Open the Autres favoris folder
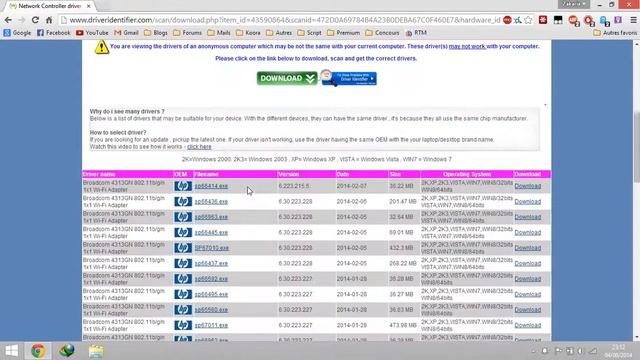The width and height of the screenshot is (640, 360). pos(615,33)
